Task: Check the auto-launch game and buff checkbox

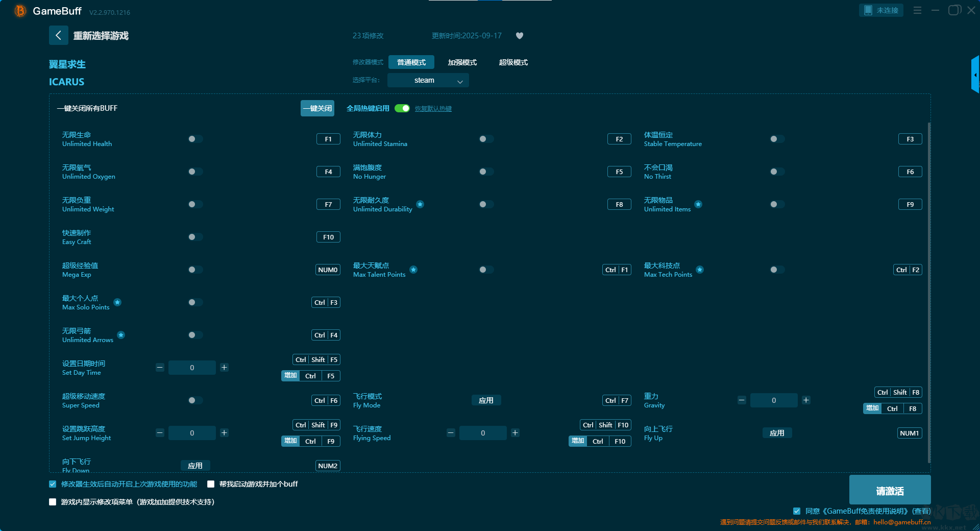Action: pyautogui.click(x=211, y=484)
